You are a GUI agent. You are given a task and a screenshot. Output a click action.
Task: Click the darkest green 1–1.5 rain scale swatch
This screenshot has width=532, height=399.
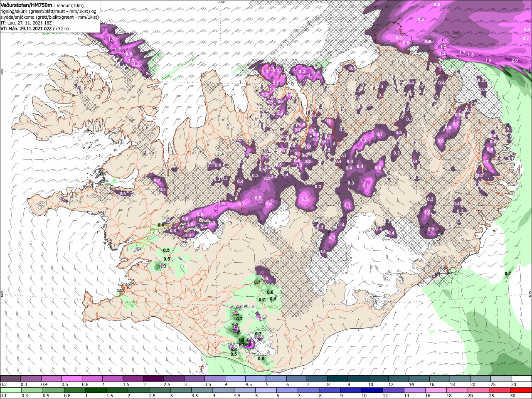96,390
